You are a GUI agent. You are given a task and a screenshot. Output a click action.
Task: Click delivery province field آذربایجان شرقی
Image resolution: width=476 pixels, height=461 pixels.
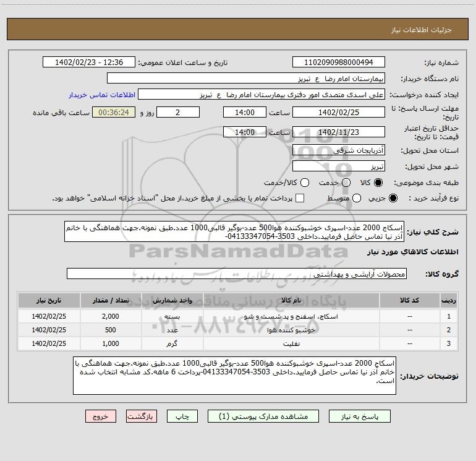click(x=339, y=150)
